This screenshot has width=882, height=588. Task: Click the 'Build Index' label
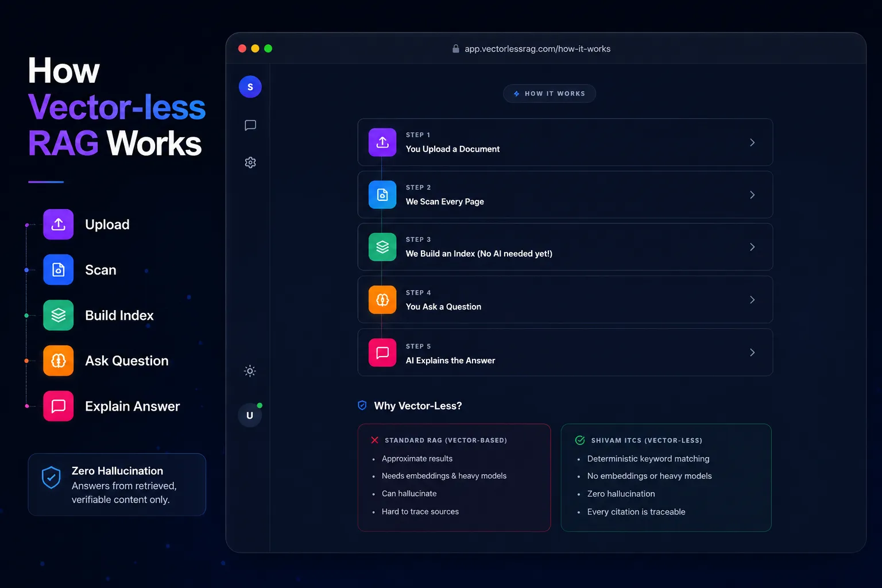119,315
